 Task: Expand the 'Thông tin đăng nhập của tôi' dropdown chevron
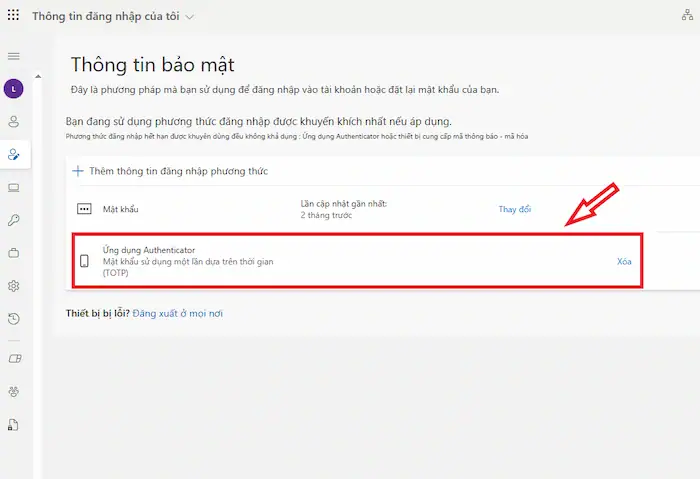point(191,17)
